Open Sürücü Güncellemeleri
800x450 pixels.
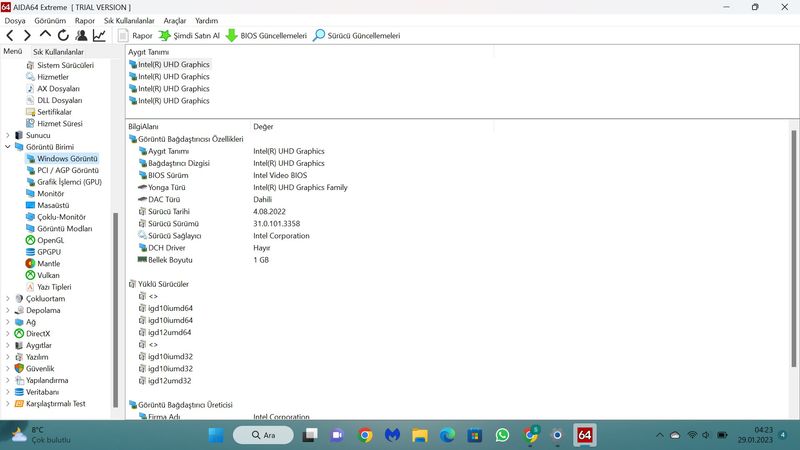(357, 35)
